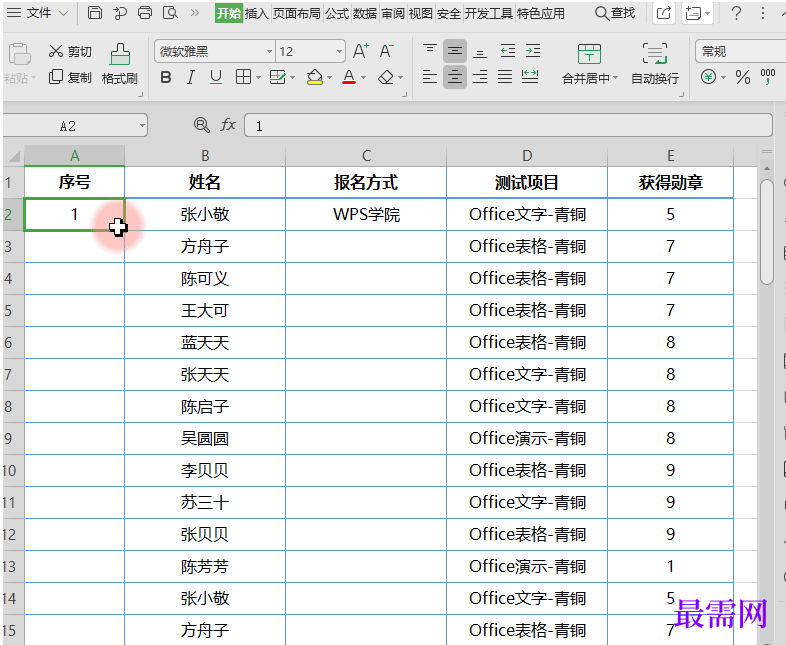This screenshot has width=786, height=645.
Task: Switch to the 视图 tab
Action: (421, 14)
